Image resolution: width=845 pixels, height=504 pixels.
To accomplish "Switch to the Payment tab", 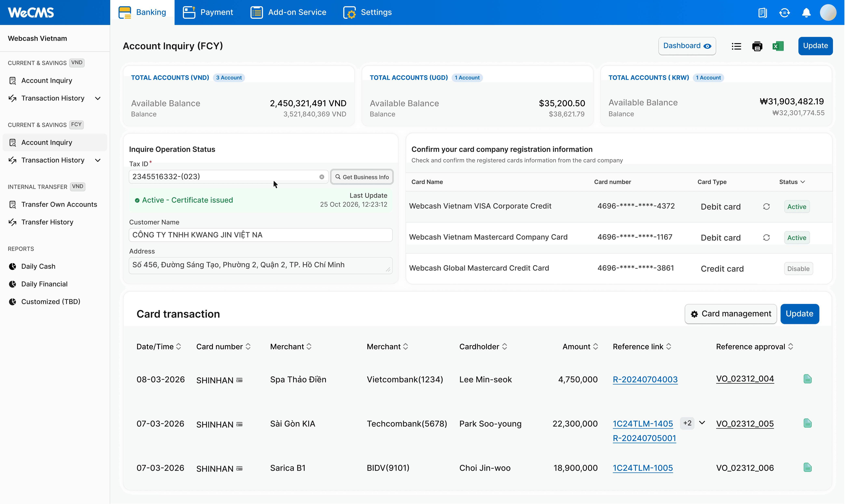I will pos(208,13).
